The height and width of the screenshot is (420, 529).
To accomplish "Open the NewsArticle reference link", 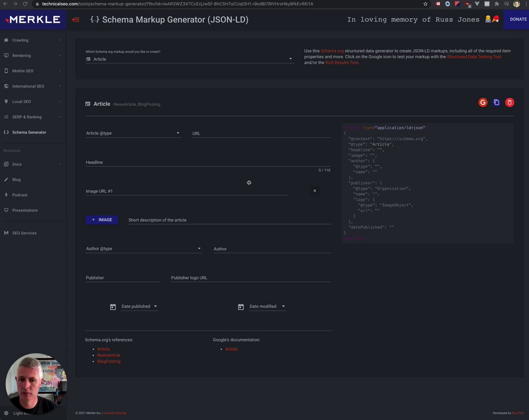I will (109, 355).
